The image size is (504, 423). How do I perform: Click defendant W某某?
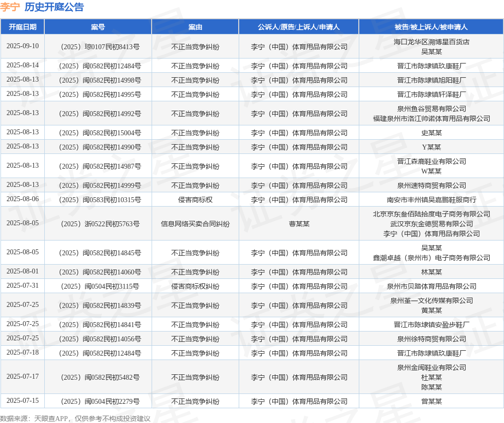[431, 171]
